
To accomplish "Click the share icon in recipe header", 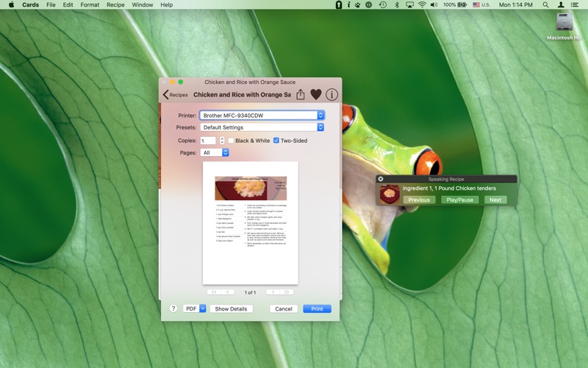I will click(x=301, y=94).
